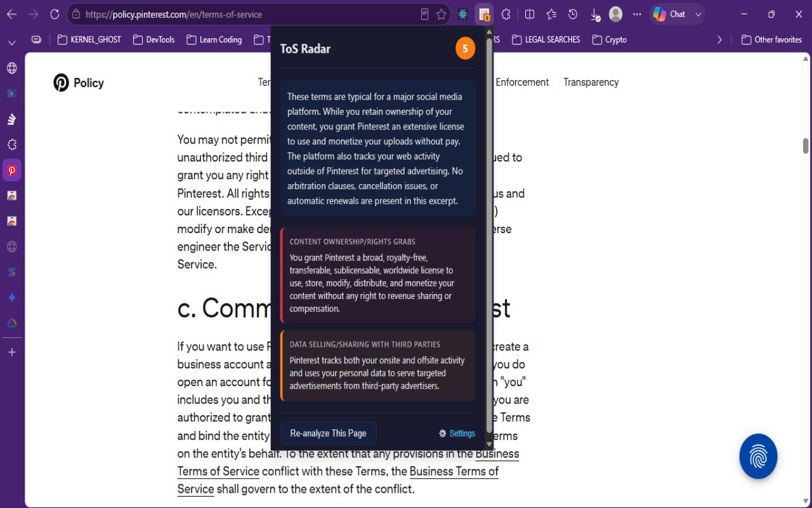Open the KERNEL_GHOST favorites folder

click(89, 39)
